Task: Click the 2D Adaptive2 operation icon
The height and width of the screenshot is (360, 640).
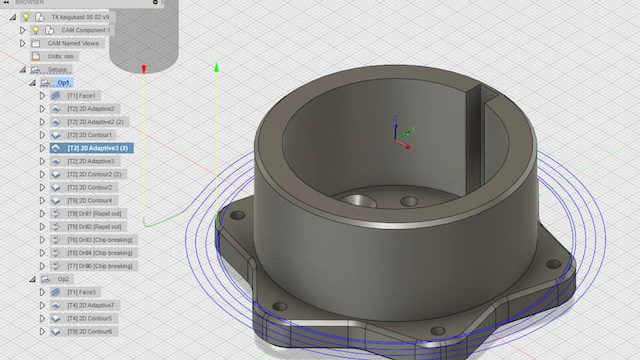Action: click(x=56, y=109)
